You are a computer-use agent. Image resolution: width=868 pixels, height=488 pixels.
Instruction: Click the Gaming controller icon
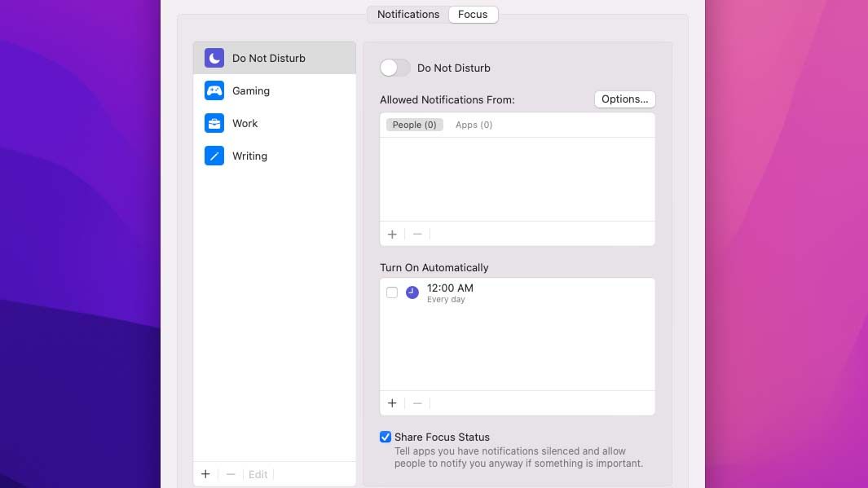pyautogui.click(x=214, y=90)
